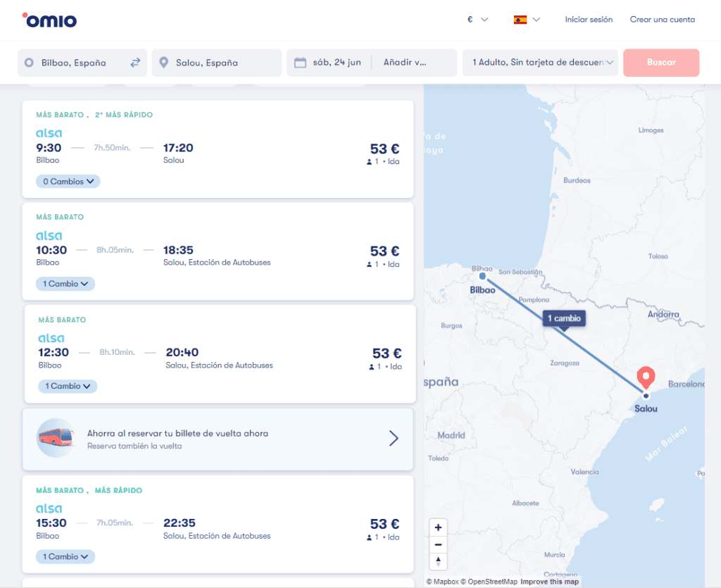
Task: Click the Reserva también la vuelta text
Action: 134,446
